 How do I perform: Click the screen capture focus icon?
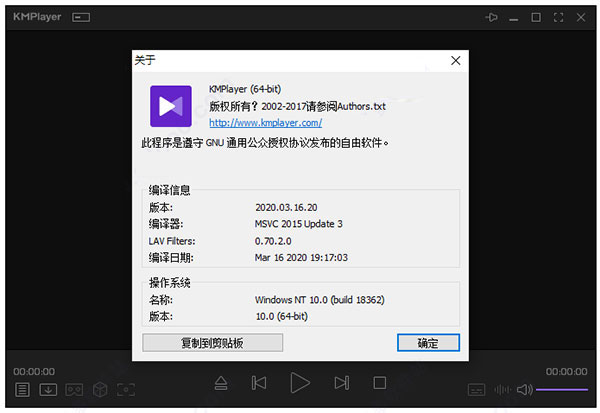[126, 390]
